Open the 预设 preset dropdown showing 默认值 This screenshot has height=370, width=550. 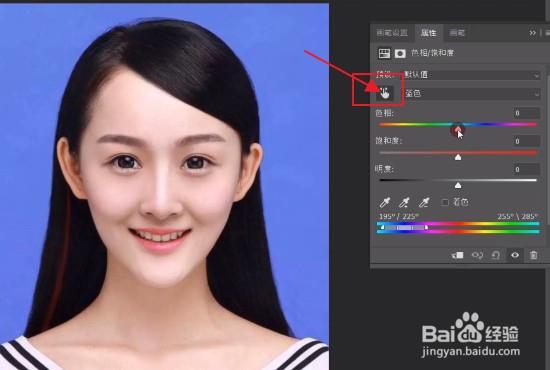click(x=472, y=75)
